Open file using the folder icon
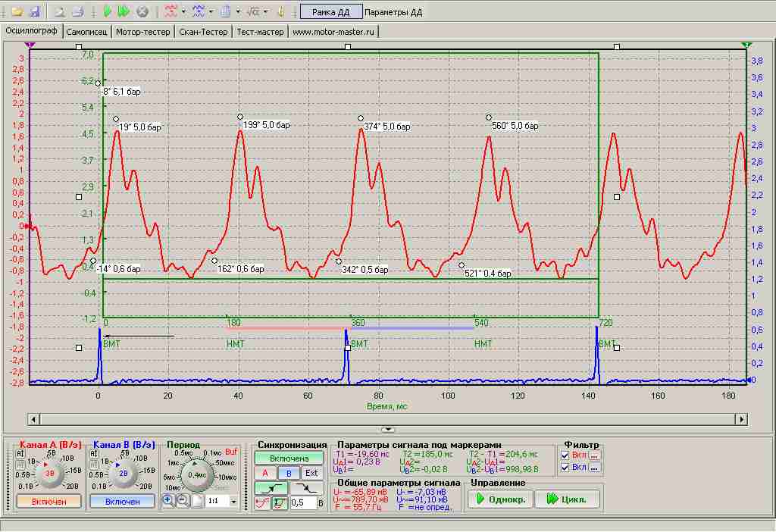776x532 pixels. coord(17,11)
